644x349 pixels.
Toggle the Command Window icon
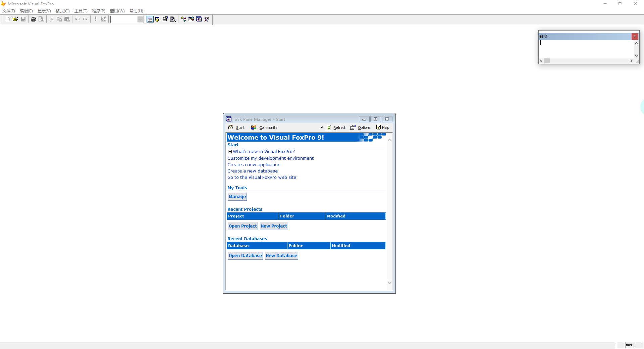pyautogui.click(x=150, y=19)
